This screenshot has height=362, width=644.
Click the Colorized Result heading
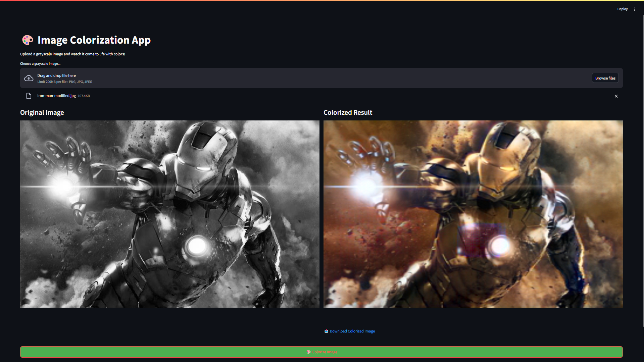348,112
